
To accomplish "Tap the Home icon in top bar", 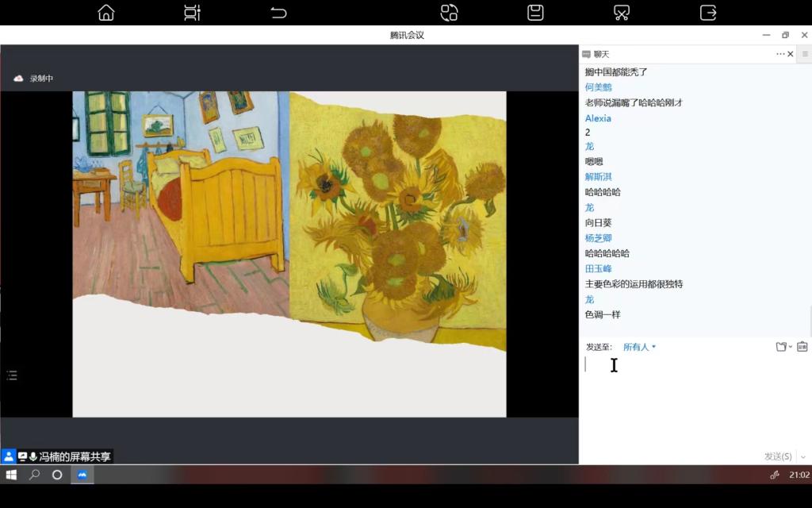I will click(105, 13).
